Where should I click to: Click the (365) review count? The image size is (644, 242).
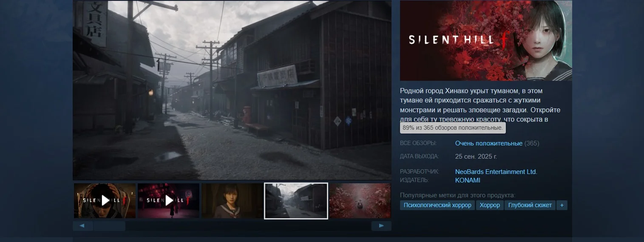(x=532, y=143)
